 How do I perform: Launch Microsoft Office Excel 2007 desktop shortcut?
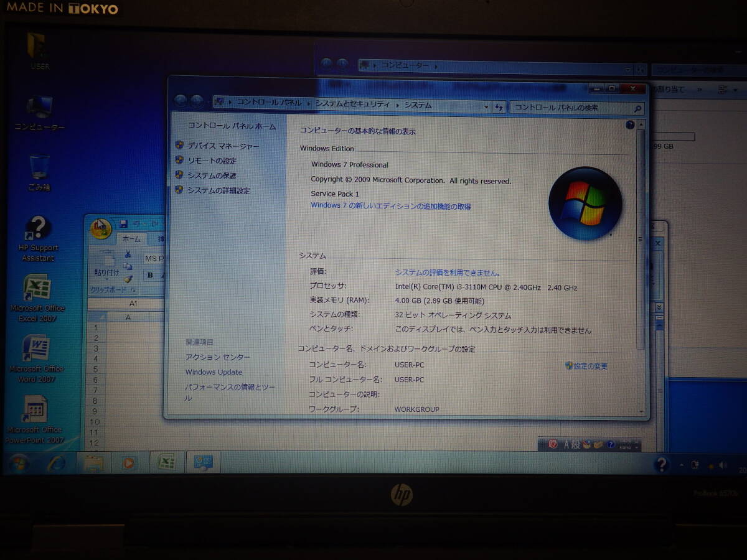pos(37,299)
